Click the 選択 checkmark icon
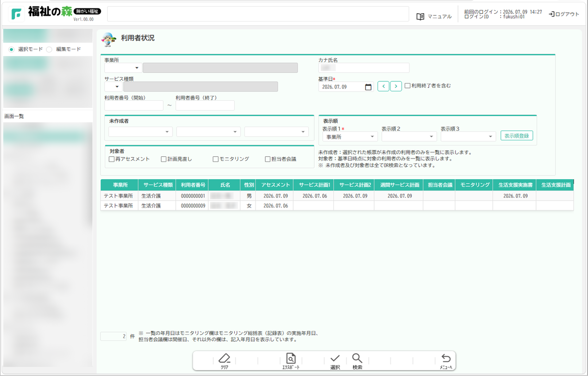The width and height of the screenshot is (588, 376). point(335,358)
